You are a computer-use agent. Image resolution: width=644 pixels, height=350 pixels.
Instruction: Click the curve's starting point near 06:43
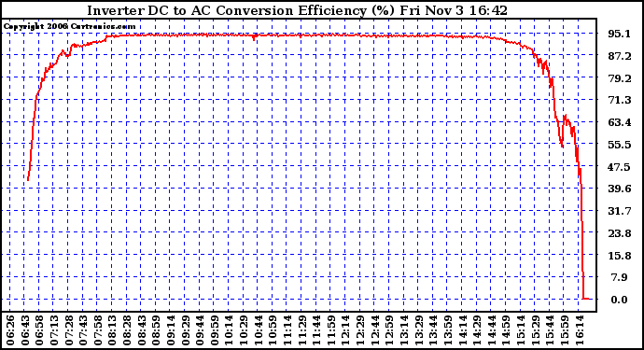27,179
